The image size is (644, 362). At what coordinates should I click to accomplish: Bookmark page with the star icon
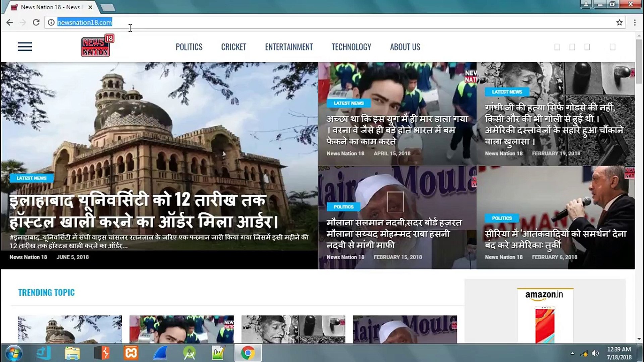(x=619, y=22)
